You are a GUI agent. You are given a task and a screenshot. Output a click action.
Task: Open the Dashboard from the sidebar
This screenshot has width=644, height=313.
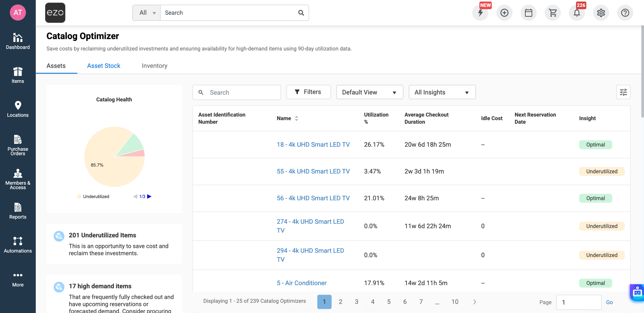pyautogui.click(x=18, y=41)
